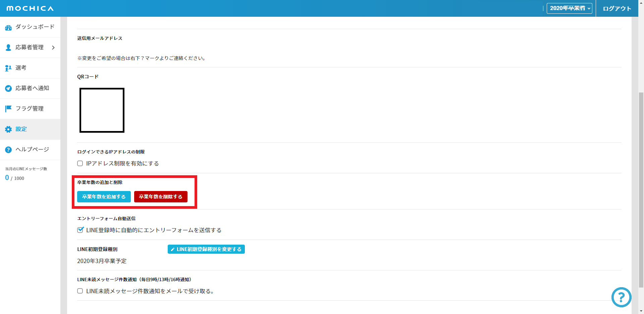This screenshot has height=314, width=644.
Task: Open the 2020年卒業者 graduation year dropdown
Action: (x=569, y=8)
